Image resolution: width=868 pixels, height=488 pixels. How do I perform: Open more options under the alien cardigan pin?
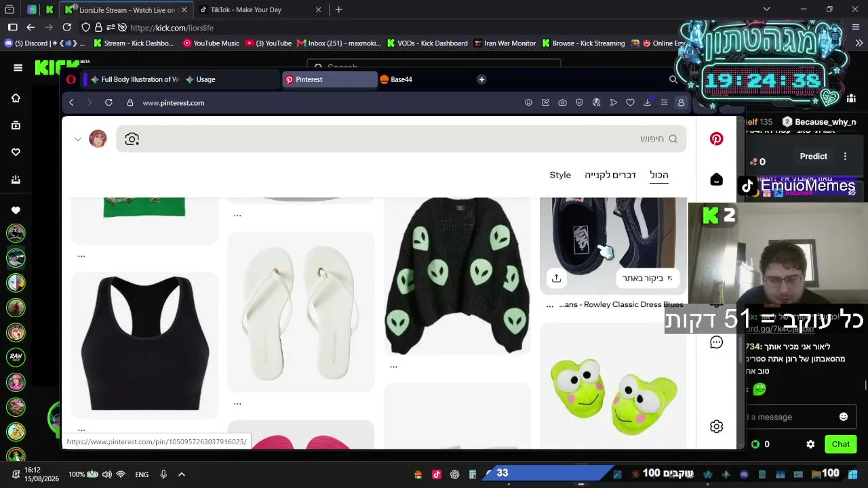coord(393,367)
